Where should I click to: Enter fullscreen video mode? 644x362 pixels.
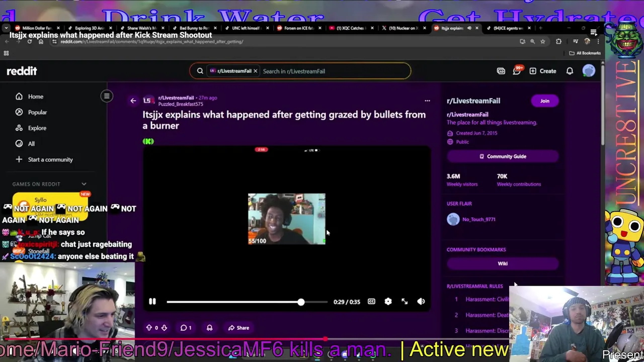pyautogui.click(x=405, y=302)
